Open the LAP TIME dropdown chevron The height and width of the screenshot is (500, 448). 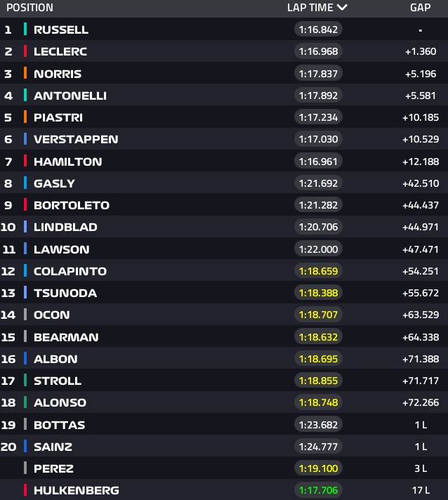[x=342, y=7]
